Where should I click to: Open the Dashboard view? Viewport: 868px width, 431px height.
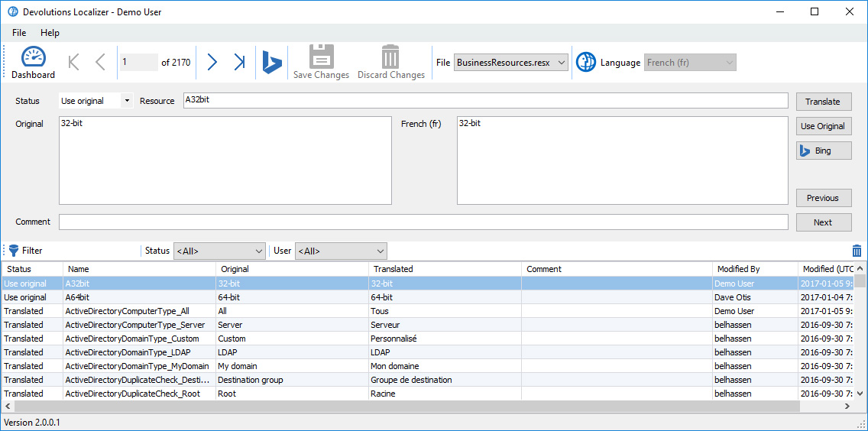(33, 63)
